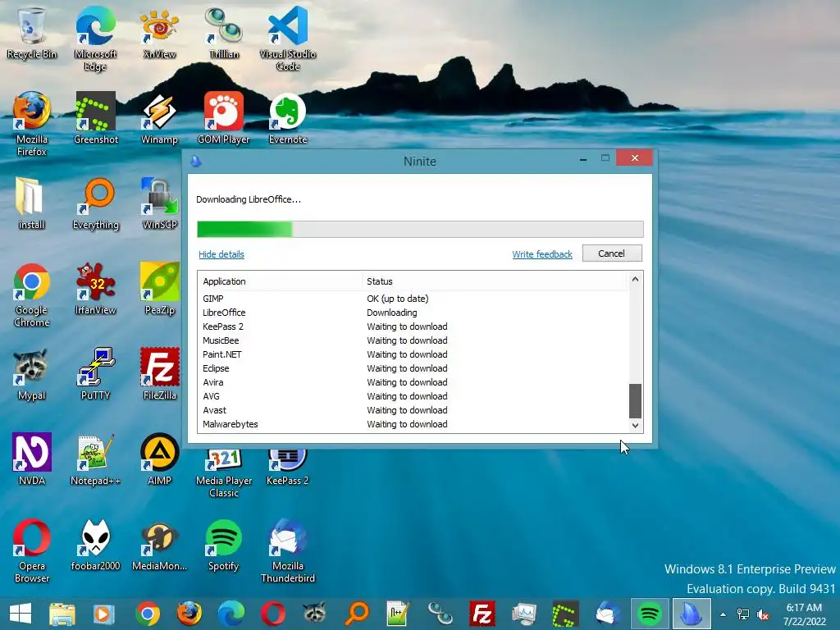840x630 pixels.
Task: Select the IrfanView desktop shortcut
Action: [95, 290]
